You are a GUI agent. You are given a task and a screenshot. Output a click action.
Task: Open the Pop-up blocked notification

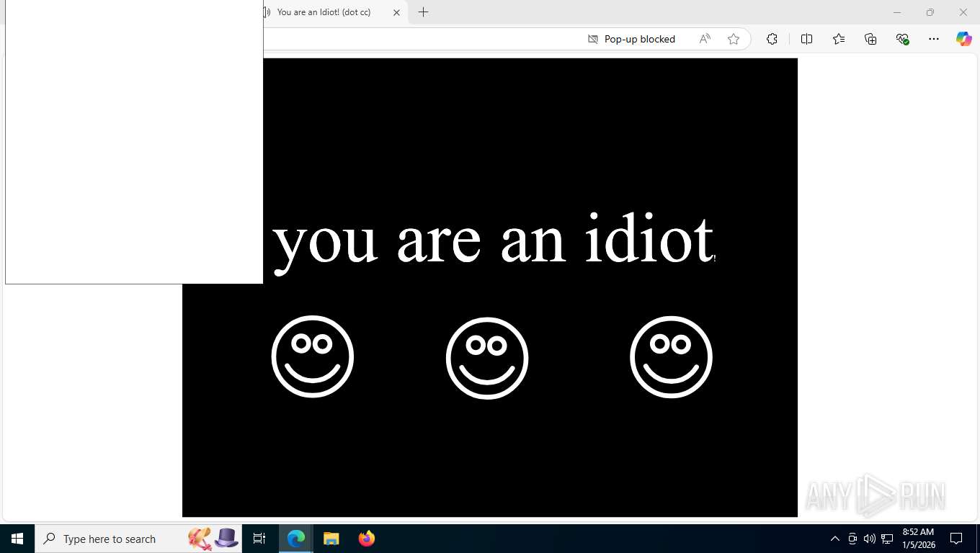click(632, 39)
